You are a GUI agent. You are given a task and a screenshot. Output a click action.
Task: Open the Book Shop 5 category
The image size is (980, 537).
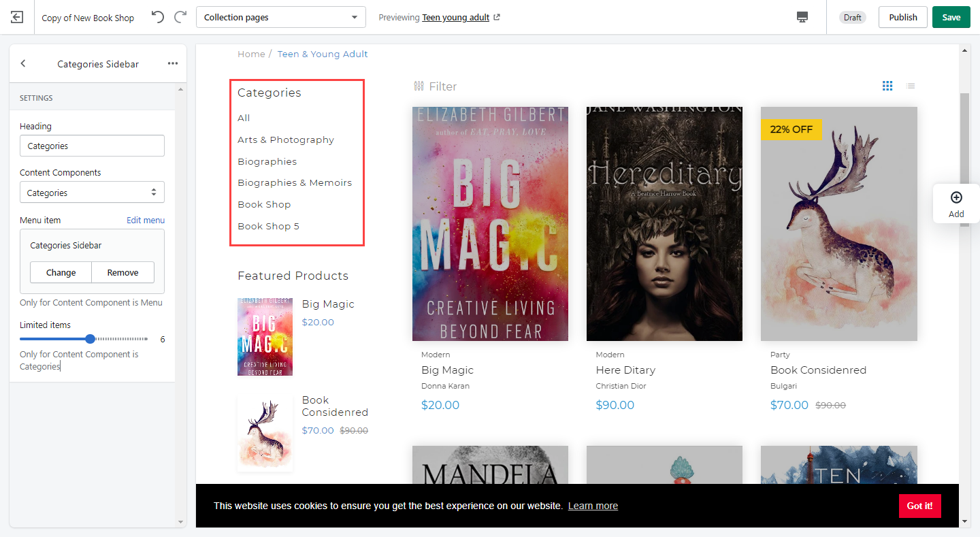tap(268, 226)
